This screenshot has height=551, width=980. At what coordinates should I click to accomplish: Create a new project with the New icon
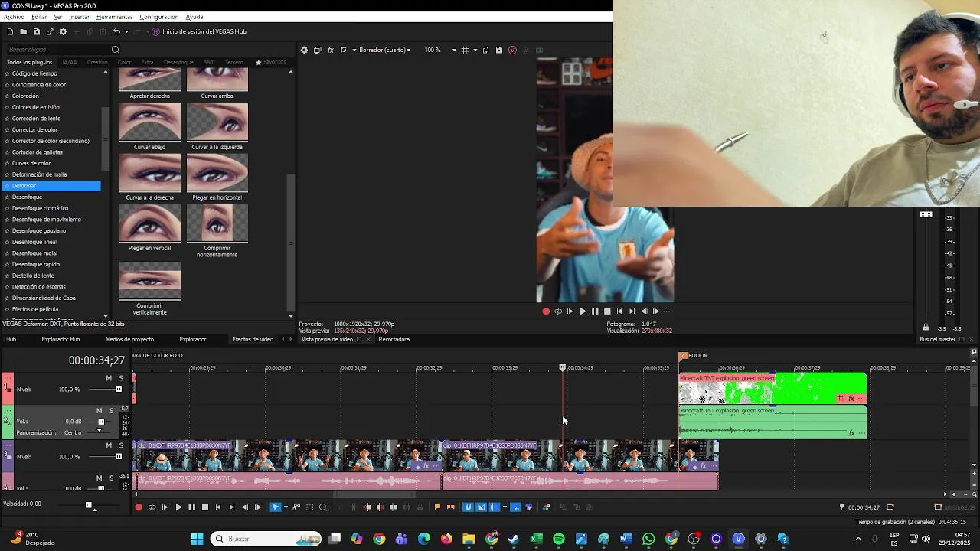10,31
